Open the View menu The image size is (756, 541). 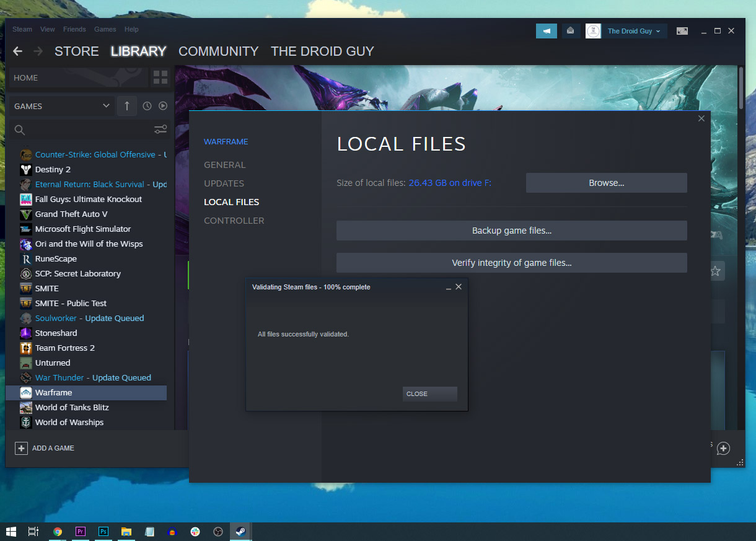tap(48, 29)
